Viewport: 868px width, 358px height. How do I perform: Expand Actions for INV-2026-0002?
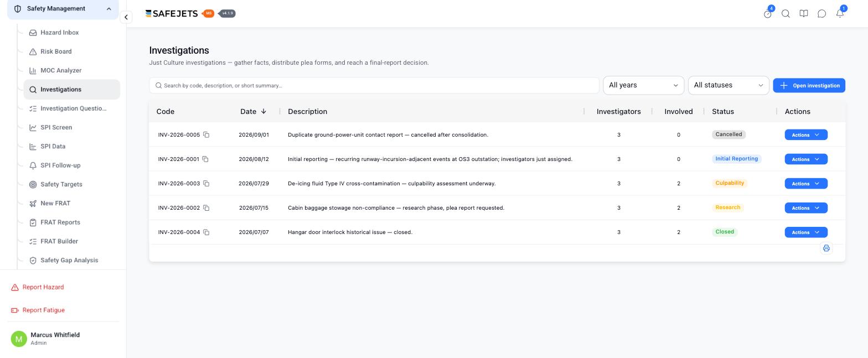[806, 208]
